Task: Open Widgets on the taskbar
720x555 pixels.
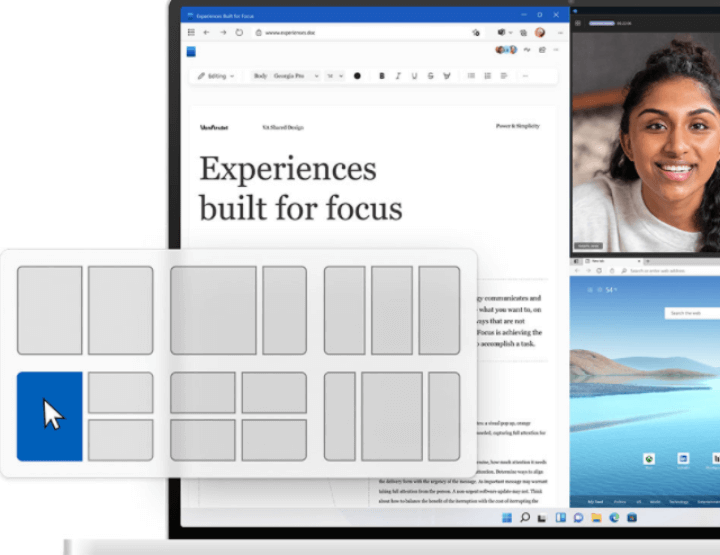Action: tap(561, 518)
